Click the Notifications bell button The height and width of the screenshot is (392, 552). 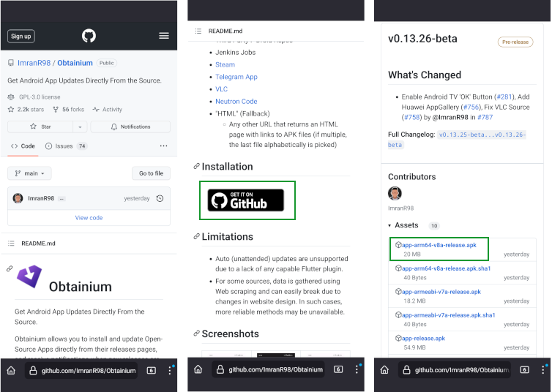point(130,127)
